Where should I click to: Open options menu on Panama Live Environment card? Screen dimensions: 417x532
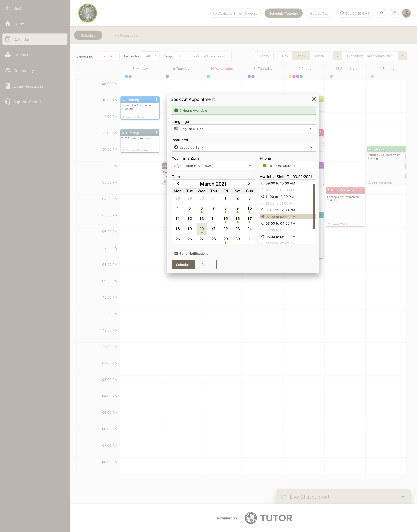[x=403, y=149]
